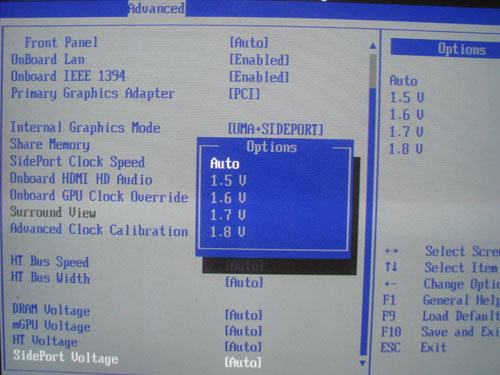The image size is (500, 375).
Task: Click 1.7 V in right help panel
Action: (406, 132)
